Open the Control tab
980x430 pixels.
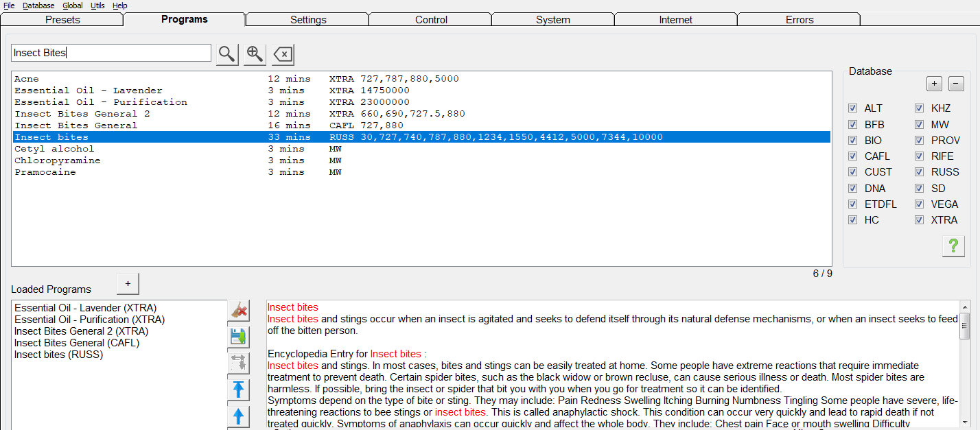point(431,19)
